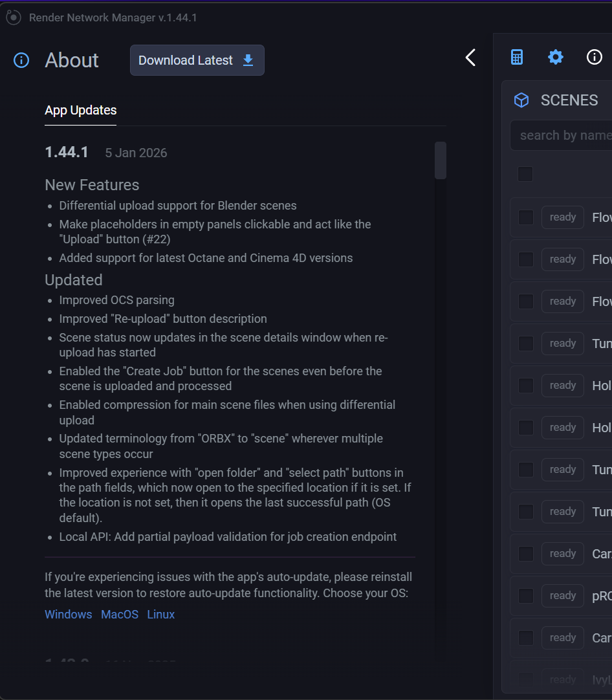Open the cost calculator icon
Image resolution: width=612 pixels, height=700 pixels.
(x=517, y=58)
